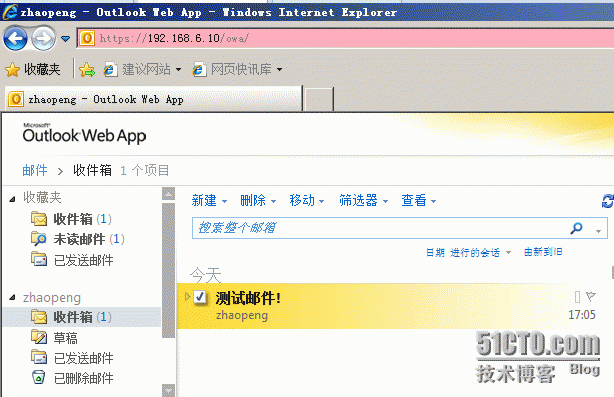Open the 测试邮件! message
This screenshot has width=614, height=397.
[x=395, y=306]
